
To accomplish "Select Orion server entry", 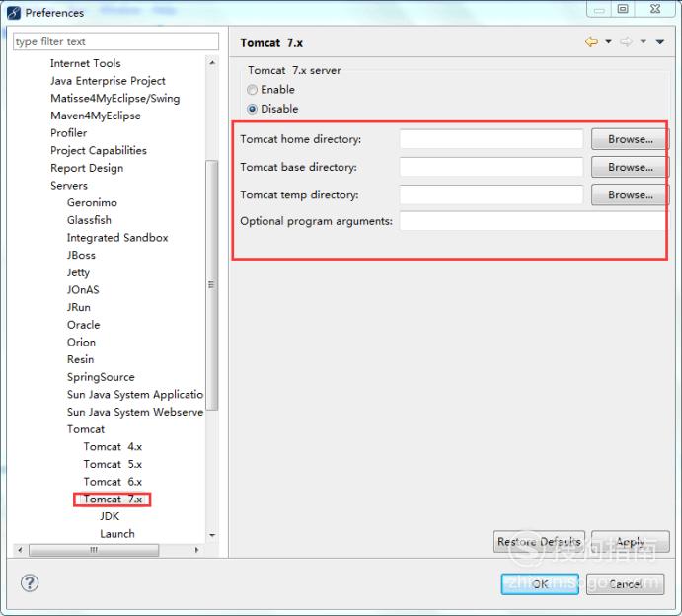I will coord(81,342).
